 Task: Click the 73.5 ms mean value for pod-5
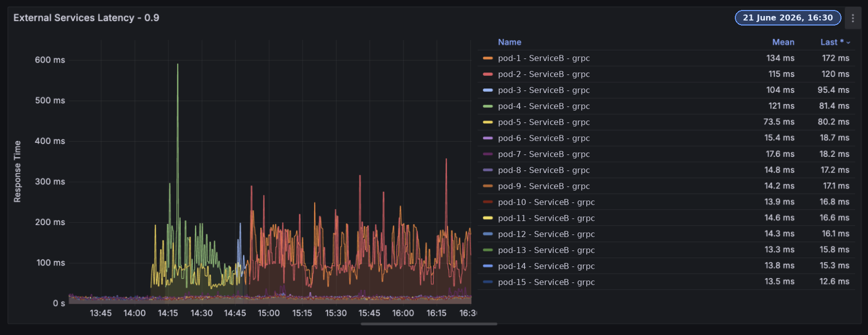[x=779, y=122]
